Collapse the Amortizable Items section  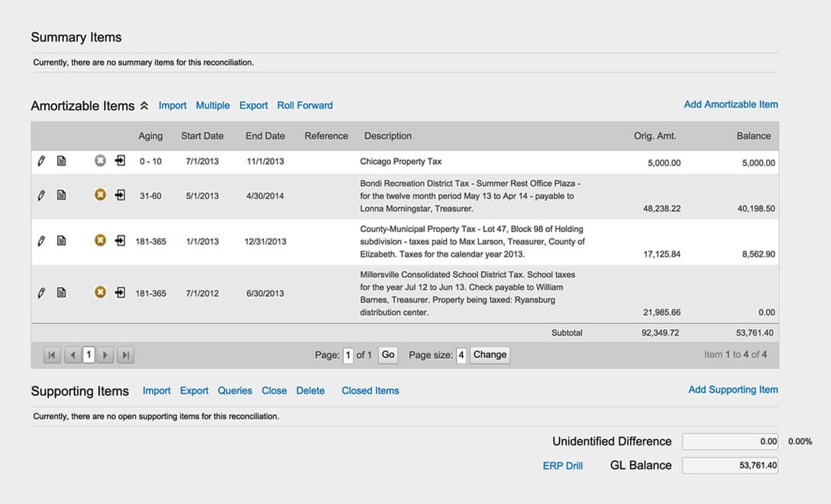point(144,105)
